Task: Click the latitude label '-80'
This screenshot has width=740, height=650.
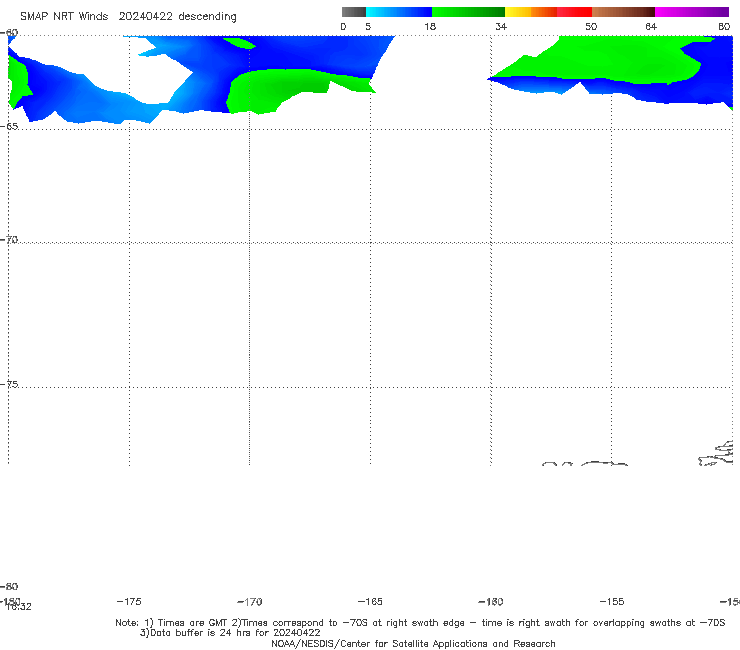Action: click(x=9, y=586)
